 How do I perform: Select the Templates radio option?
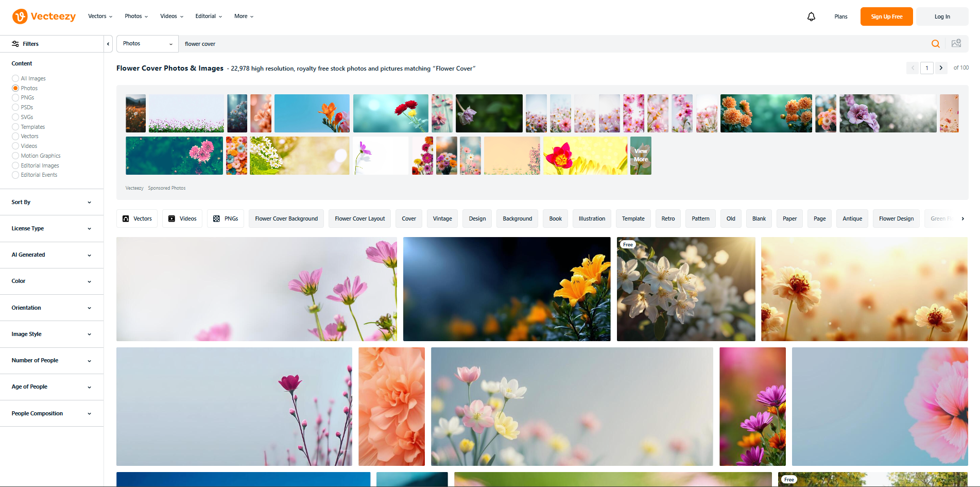pyautogui.click(x=15, y=127)
